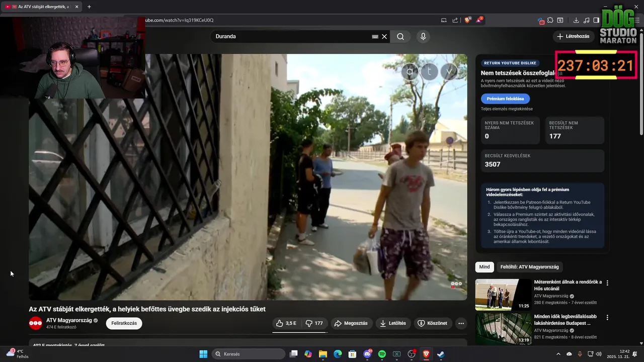The image size is (644, 362).
Task: Click the Brave Rewards triangle icon
Action: pyautogui.click(x=479, y=20)
